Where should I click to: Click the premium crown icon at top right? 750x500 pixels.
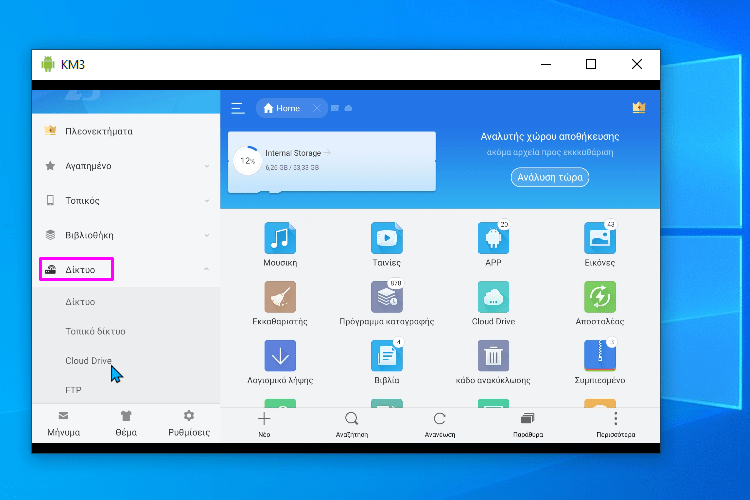[x=639, y=108]
